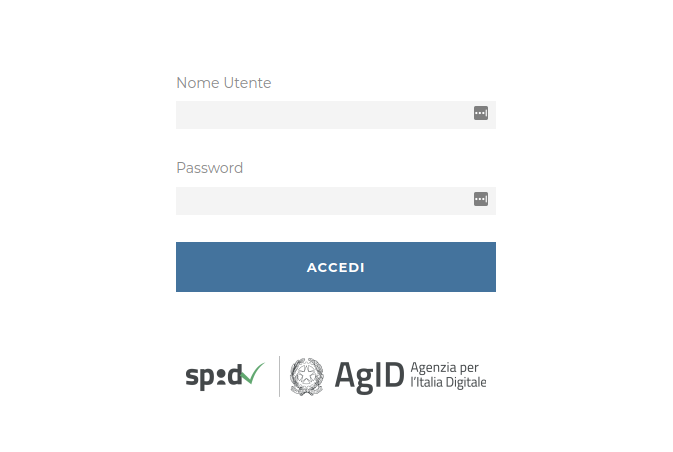This screenshot has height=452, width=673.
Task: Click the words "Agenzia per"
Action: click(444, 368)
